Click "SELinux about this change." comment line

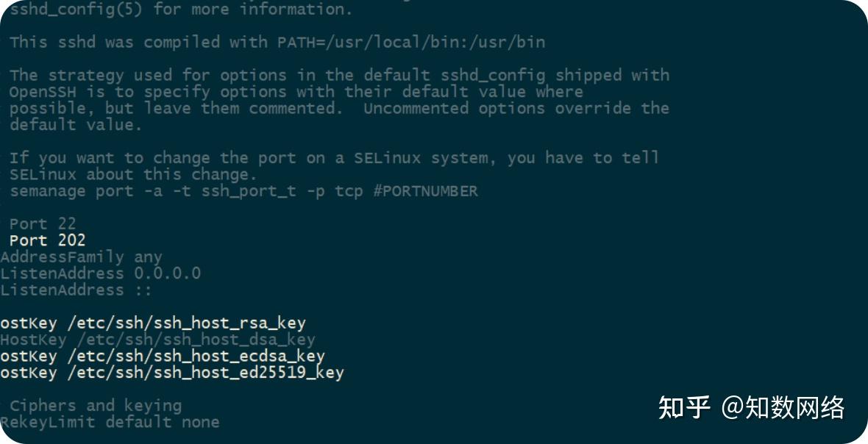pos(133,174)
